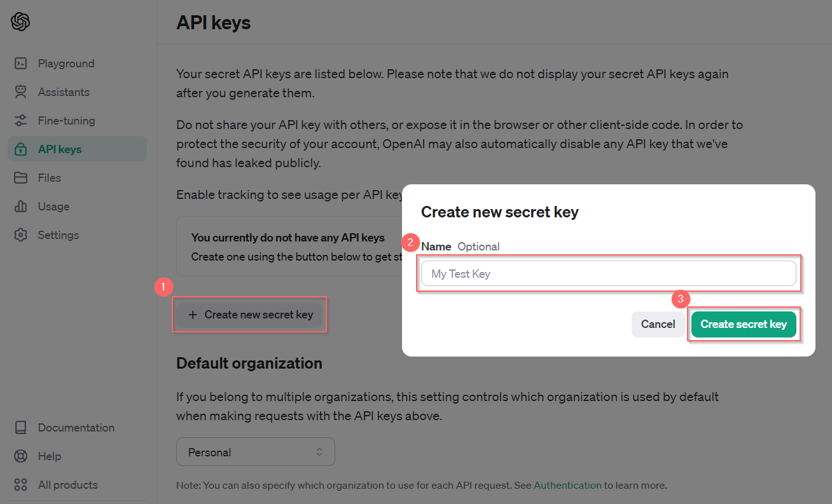832x504 pixels.
Task: Click the green Create secret key button
Action: [x=744, y=324]
